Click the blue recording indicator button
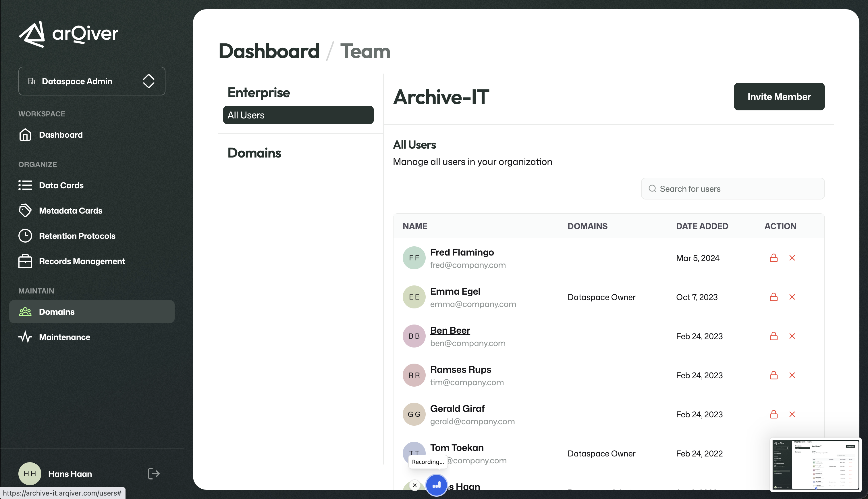This screenshot has width=868, height=499. coord(436,485)
